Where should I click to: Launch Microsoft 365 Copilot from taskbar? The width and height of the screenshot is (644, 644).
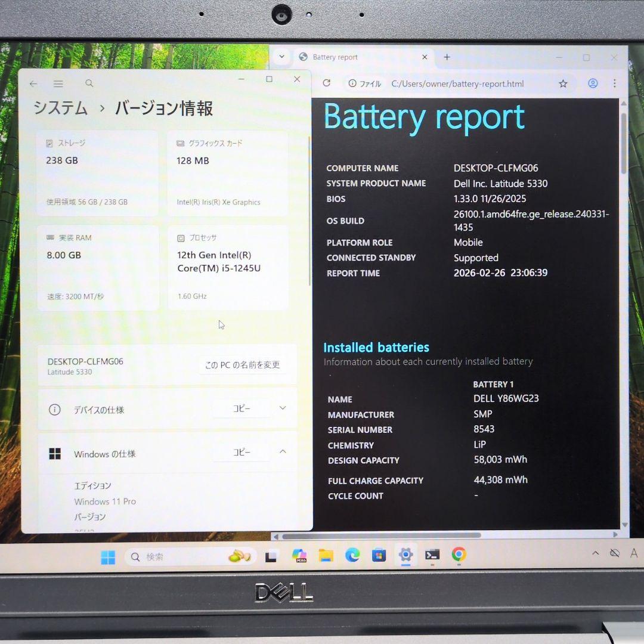pos(299,556)
